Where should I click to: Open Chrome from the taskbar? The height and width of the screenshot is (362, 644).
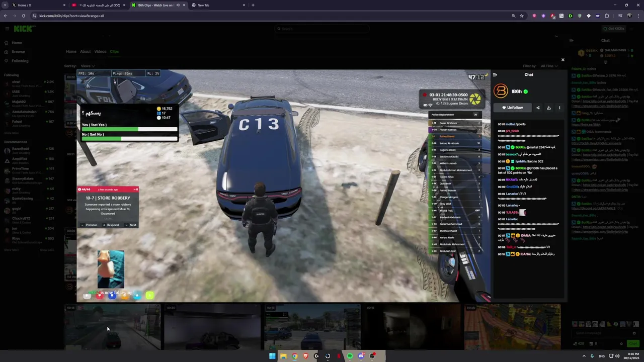click(x=294, y=356)
